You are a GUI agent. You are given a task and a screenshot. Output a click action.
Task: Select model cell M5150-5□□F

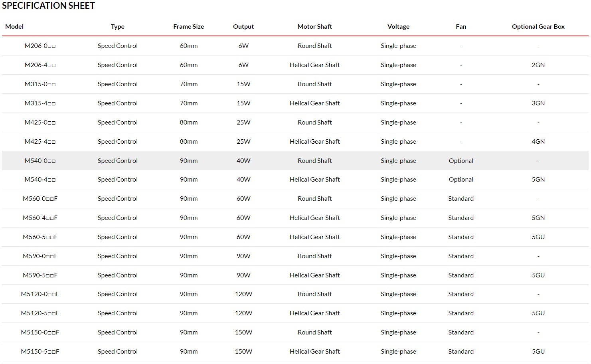(40, 352)
